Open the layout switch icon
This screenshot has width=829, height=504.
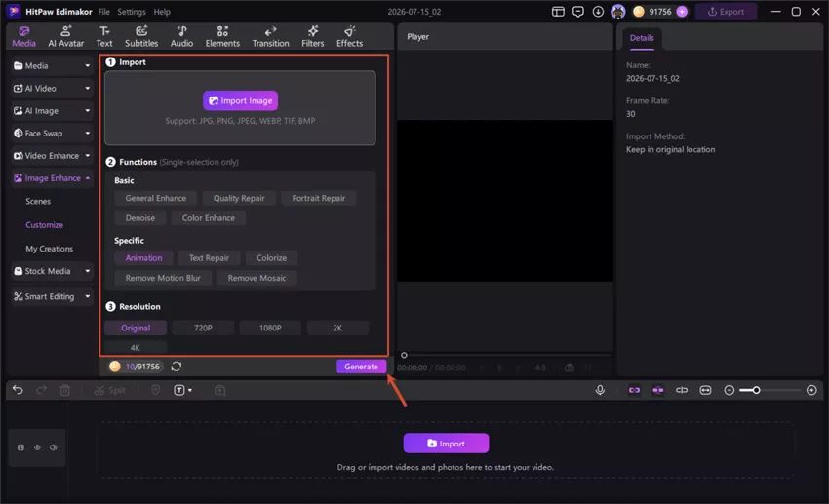click(558, 12)
